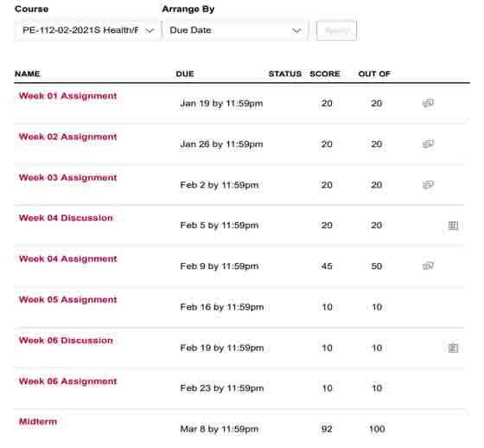Select the Week 05 Assignment score value

327,307
